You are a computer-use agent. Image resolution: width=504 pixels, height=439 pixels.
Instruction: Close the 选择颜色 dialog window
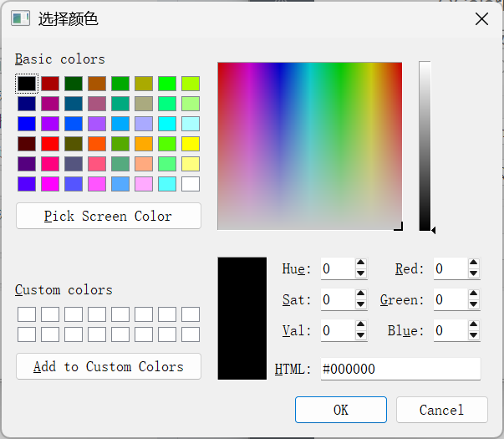[481, 19]
